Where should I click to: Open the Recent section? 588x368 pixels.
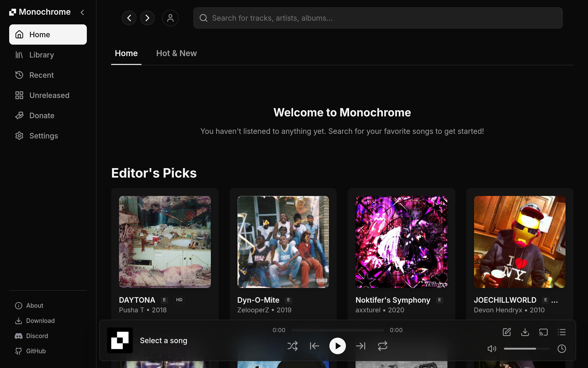[x=48, y=75]
